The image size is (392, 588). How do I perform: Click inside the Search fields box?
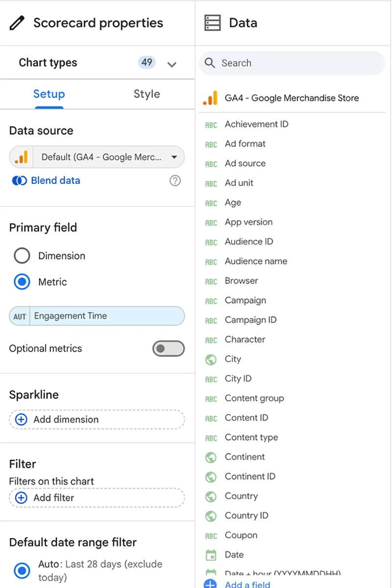point(292,63)
